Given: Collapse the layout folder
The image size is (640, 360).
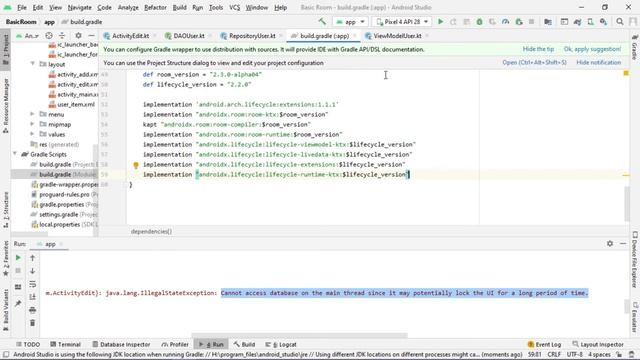Looking at the screenshot, I should 33,64.
